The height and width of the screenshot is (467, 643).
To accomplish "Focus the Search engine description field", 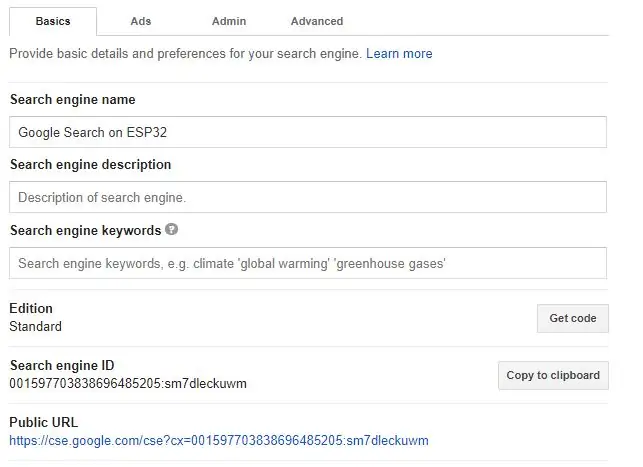I will point(308,197).
